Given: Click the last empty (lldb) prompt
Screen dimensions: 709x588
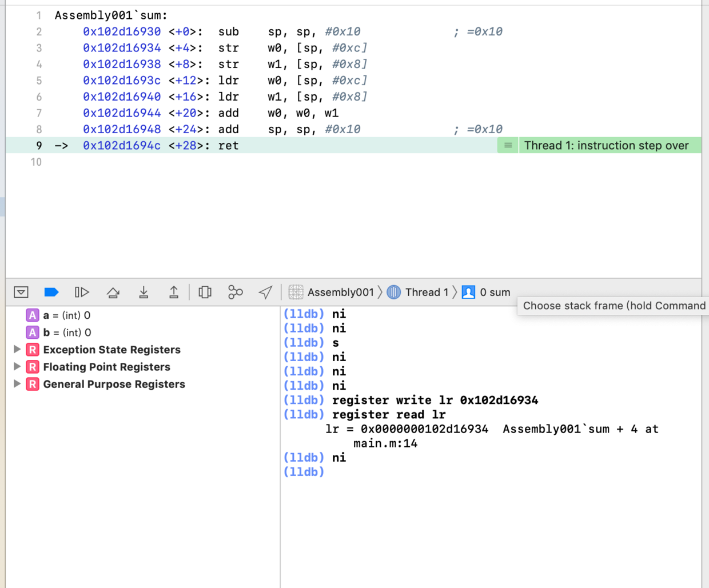Looking at the screenshot, I should point(304,471).
